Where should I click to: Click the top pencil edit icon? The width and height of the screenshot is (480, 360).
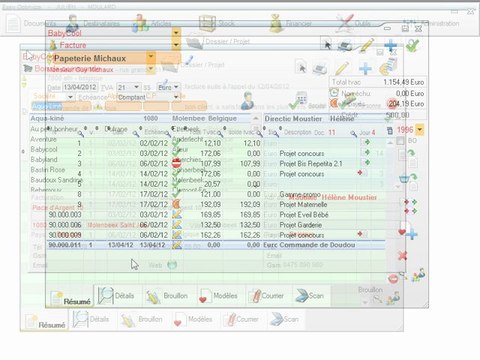(x=367, y=46)
